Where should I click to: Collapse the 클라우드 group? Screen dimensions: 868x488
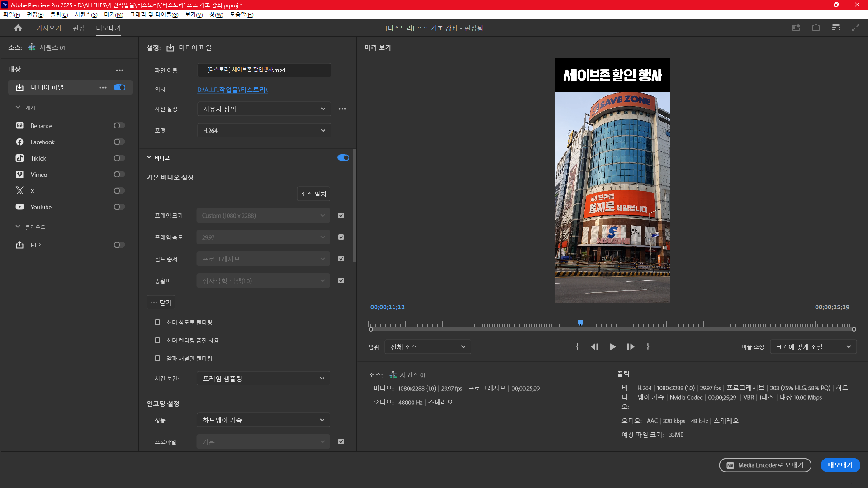point(18,227)
